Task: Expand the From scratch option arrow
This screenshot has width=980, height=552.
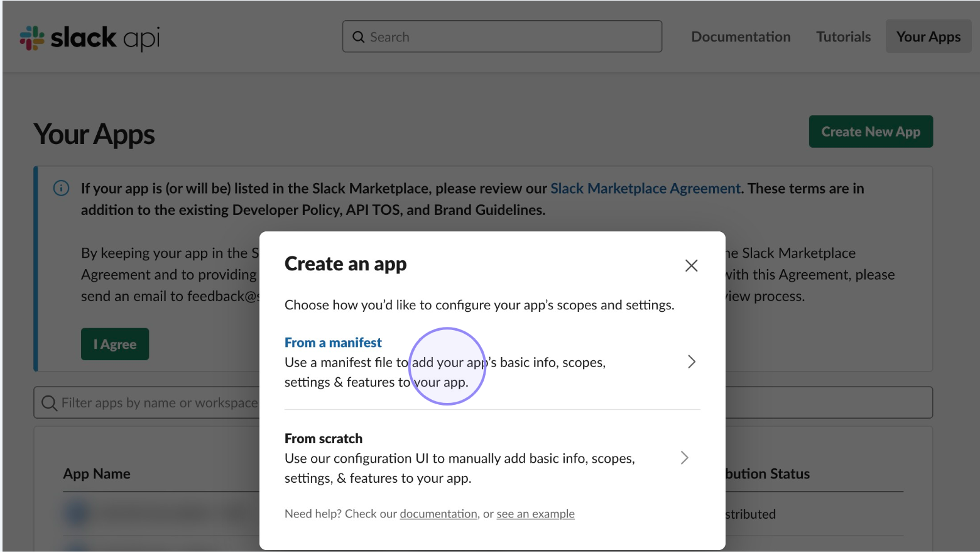Action: (684, 458)
